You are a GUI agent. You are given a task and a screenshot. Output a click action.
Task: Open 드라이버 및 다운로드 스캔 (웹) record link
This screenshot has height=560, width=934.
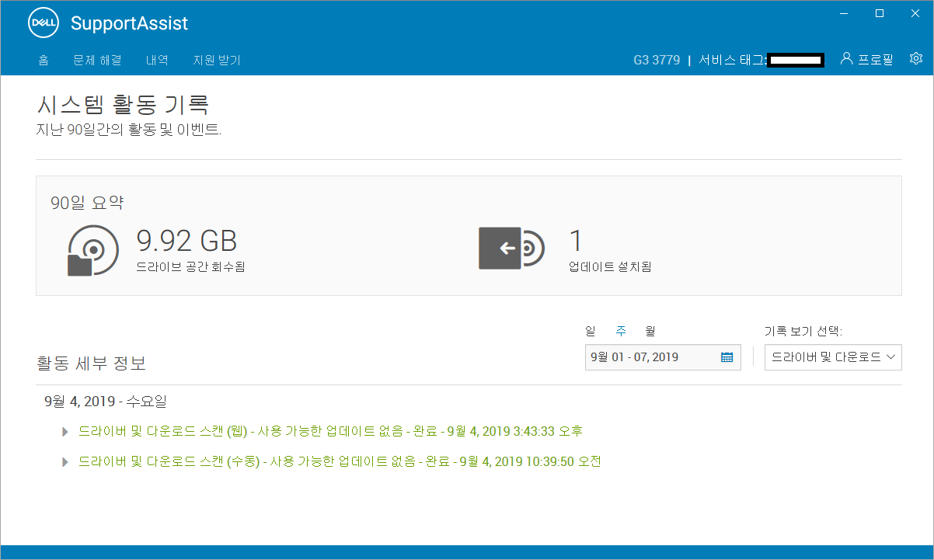pyautogui.click(x=331, y=431)
